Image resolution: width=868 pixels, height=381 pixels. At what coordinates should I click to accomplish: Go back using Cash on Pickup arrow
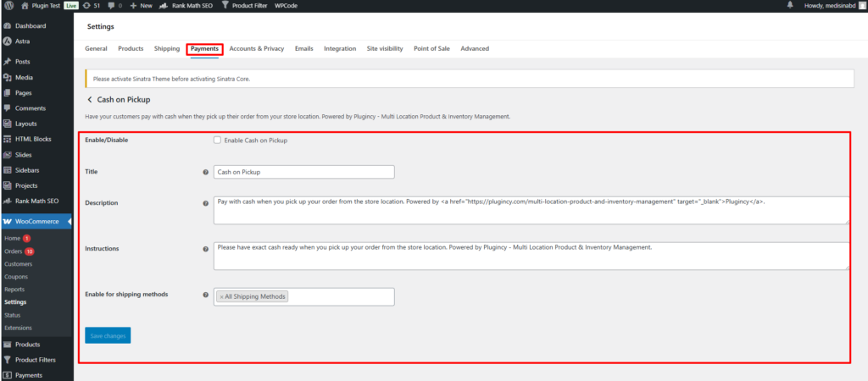[90, 100]
